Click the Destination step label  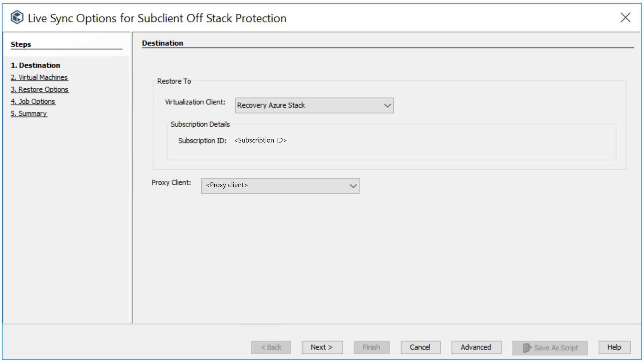(x=36, y=65)
